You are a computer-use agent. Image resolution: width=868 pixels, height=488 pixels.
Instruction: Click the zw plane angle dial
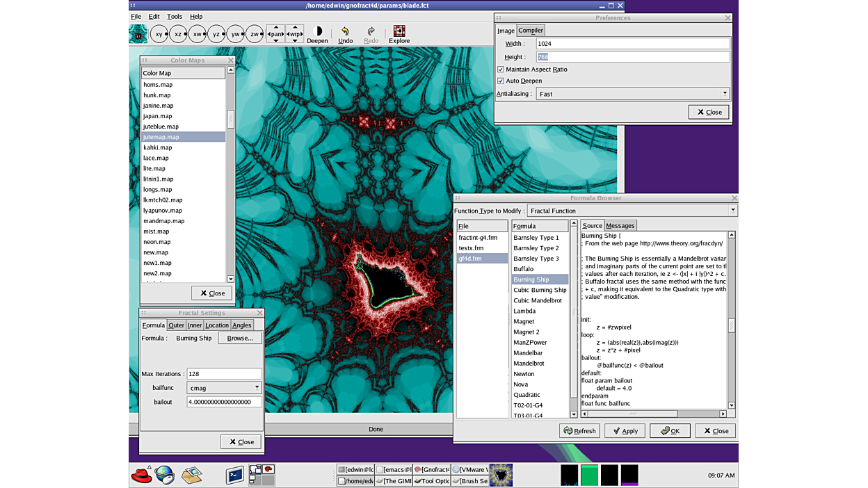255,34
